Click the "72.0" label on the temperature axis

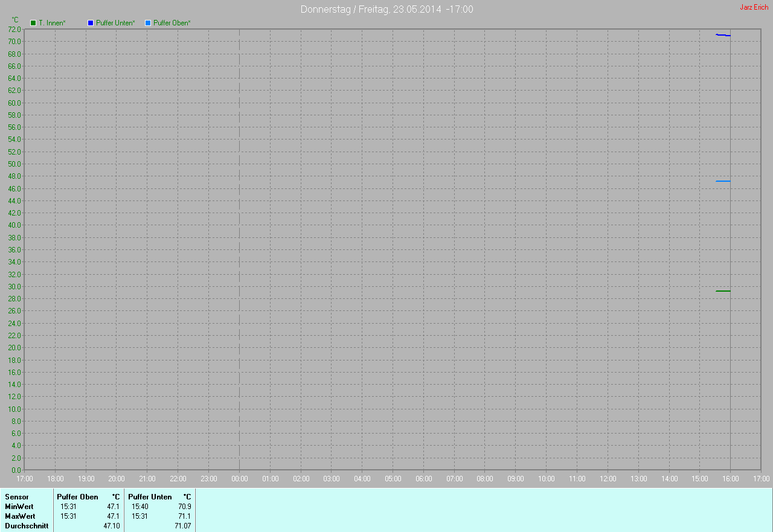coord(15,29)
